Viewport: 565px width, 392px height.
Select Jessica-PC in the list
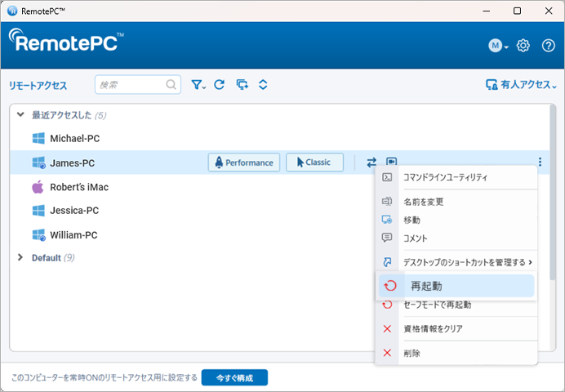(74, 211)
